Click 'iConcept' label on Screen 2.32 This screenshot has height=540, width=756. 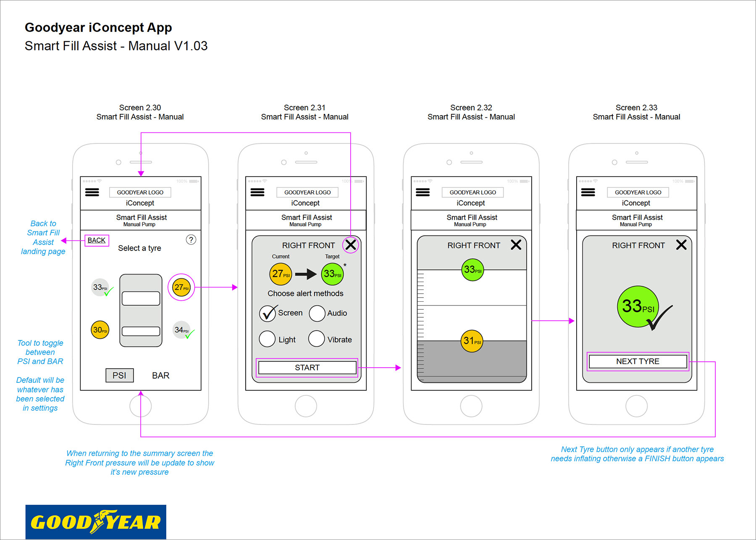coord(470,203)
